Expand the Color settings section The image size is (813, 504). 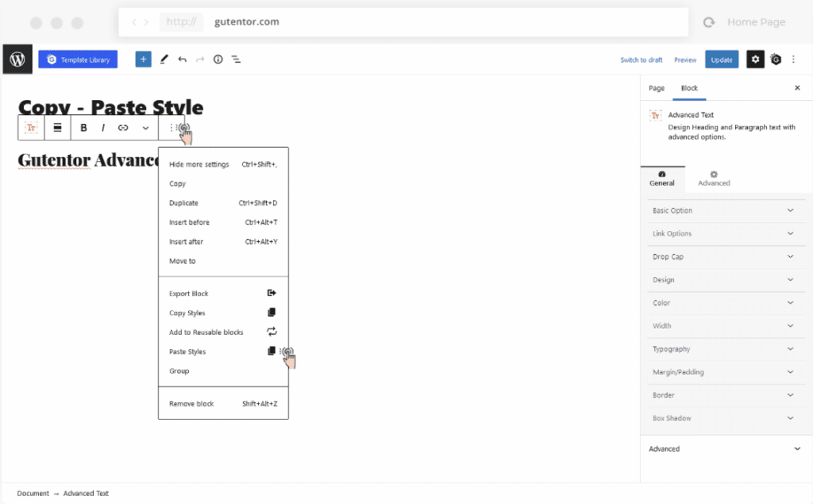725,302
